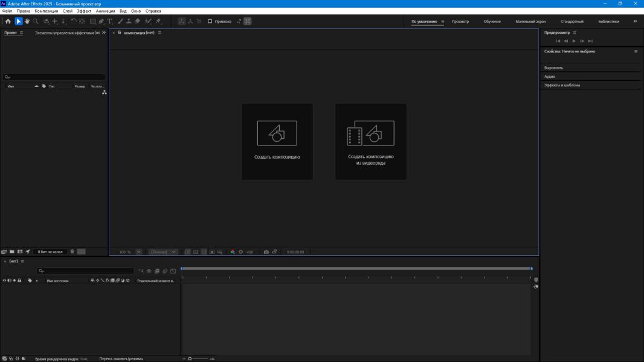Select the Hand tool in the toolbar
Image resolution: width=644 pixels, height=362 pixels.
point(27,21)
